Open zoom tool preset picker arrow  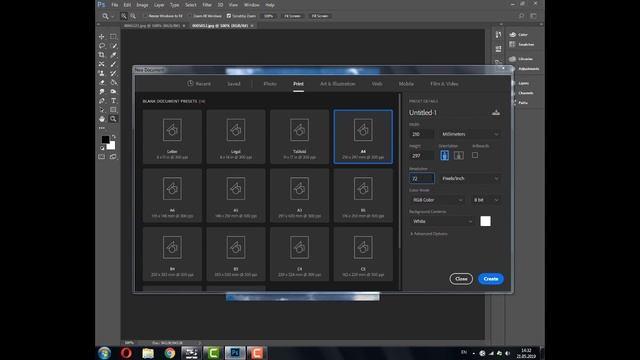pos(112,16)
